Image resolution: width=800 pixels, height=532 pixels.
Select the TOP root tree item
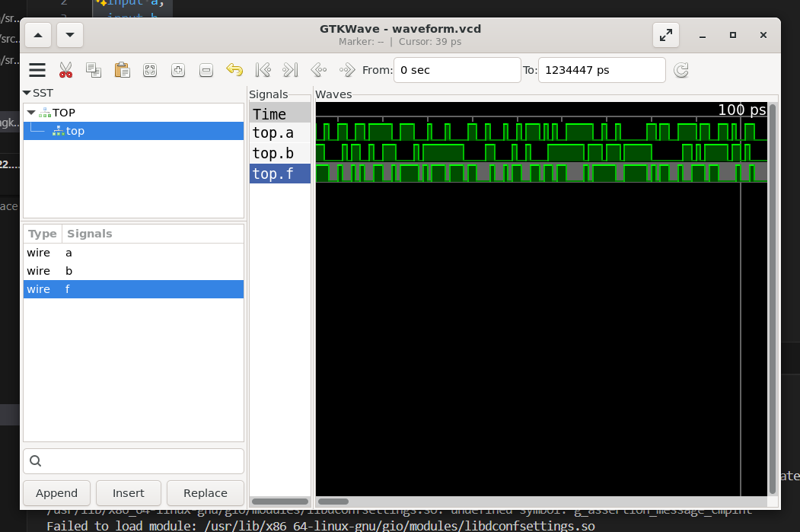(133, 113)
